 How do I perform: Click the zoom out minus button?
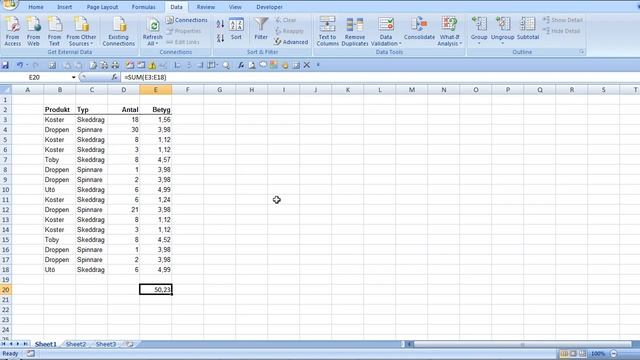coord(613,353)
